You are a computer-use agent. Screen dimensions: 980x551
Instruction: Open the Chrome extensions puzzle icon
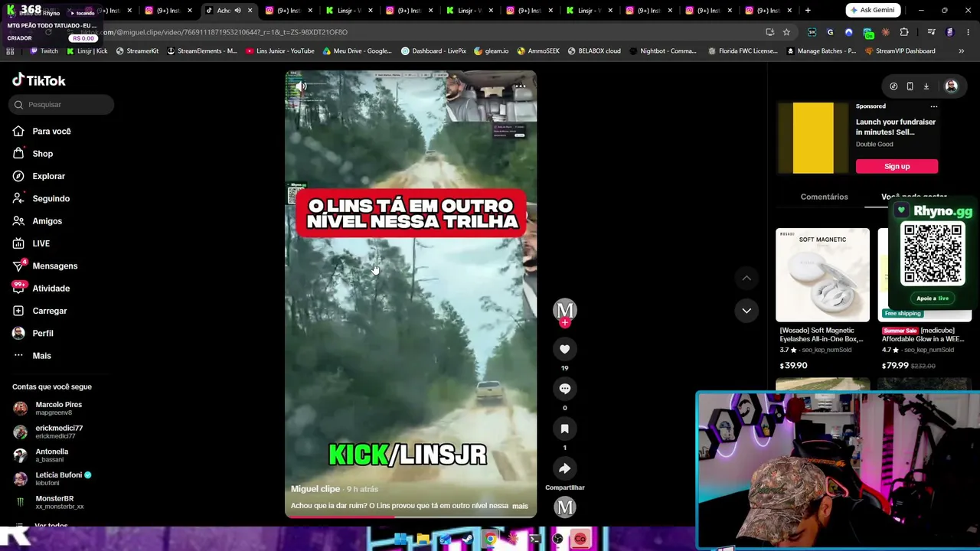click(x=904, y=32)
